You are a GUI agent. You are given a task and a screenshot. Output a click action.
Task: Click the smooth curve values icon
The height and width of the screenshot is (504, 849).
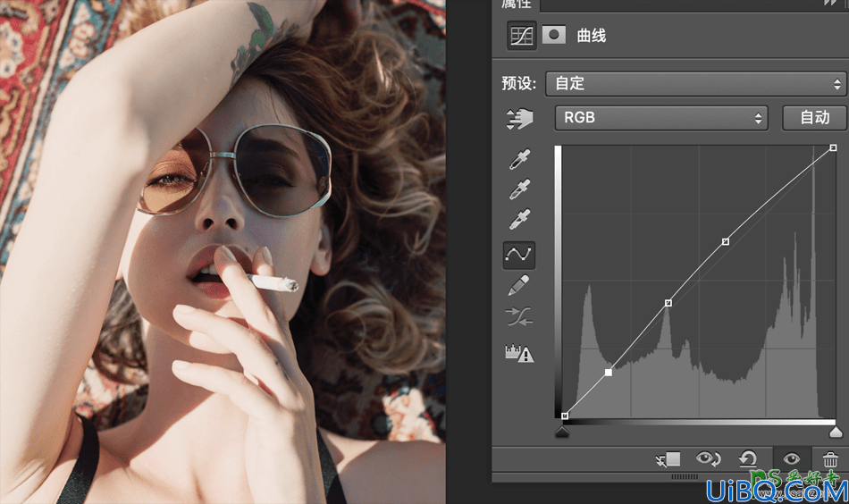coord(518,316)
